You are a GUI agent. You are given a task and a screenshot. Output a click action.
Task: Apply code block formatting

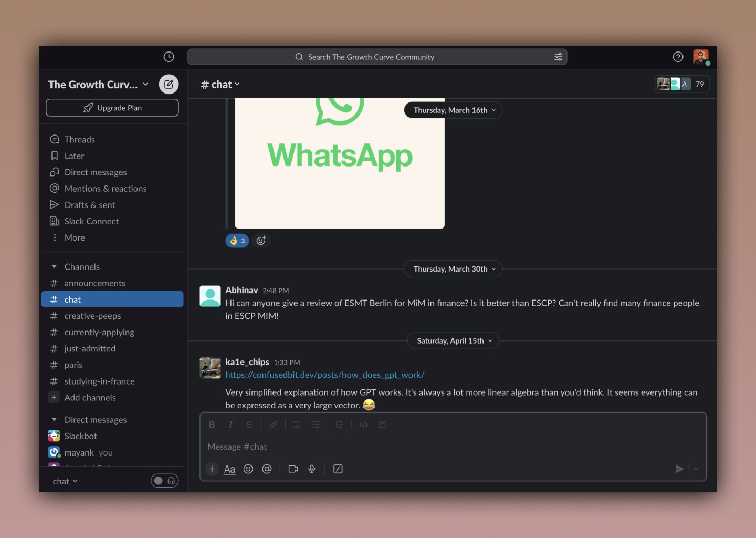[x=382, y=425]
